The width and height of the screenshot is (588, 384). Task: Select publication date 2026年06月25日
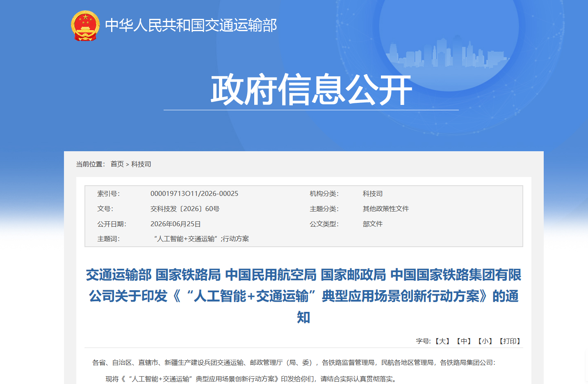click(175, 224)
